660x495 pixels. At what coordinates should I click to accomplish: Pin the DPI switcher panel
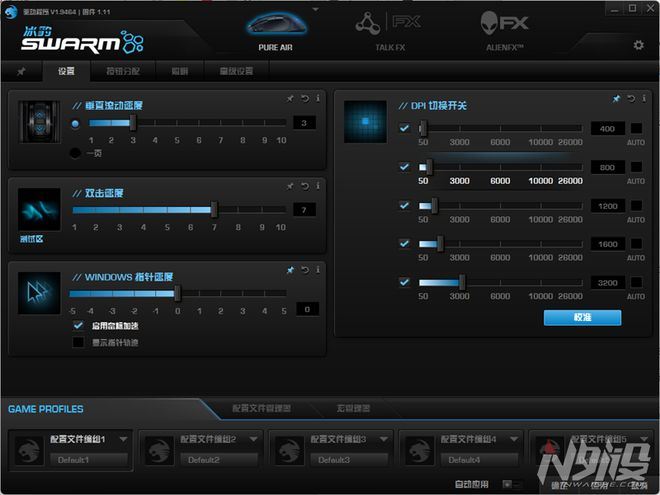[x=616, y=99]
